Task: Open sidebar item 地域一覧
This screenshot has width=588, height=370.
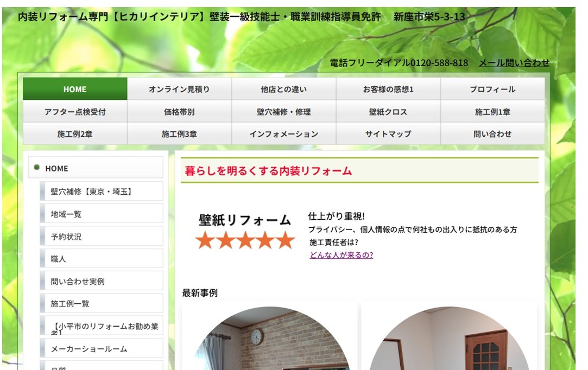Action: 101,214
